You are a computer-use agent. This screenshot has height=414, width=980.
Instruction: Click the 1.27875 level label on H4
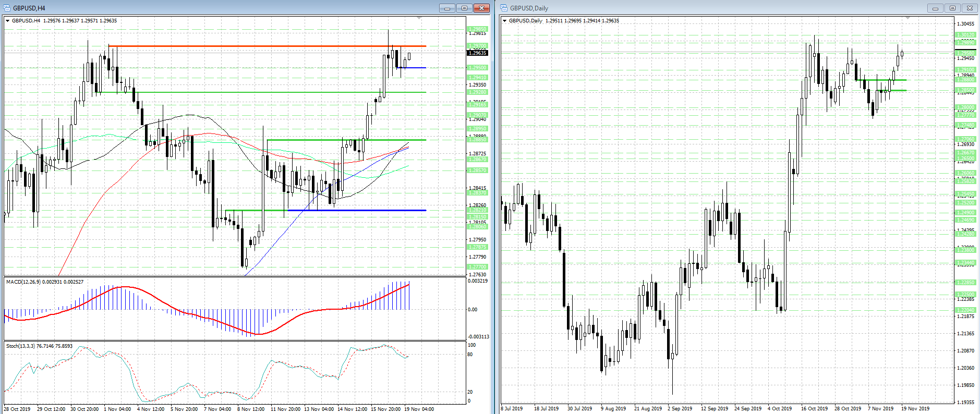(477, 247)
